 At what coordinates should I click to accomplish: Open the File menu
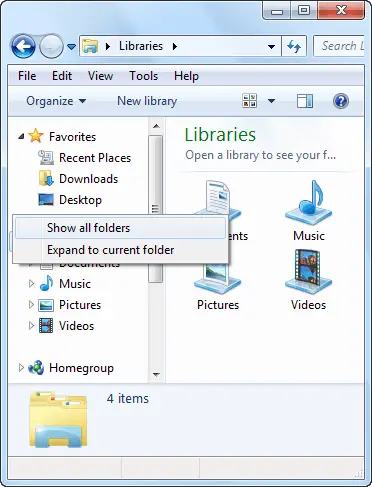click(x=27, y=76)
